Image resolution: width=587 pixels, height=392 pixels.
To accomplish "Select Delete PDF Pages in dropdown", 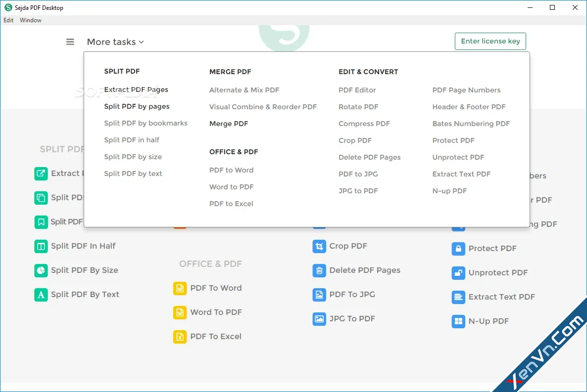I will click(x=370, y=158).
